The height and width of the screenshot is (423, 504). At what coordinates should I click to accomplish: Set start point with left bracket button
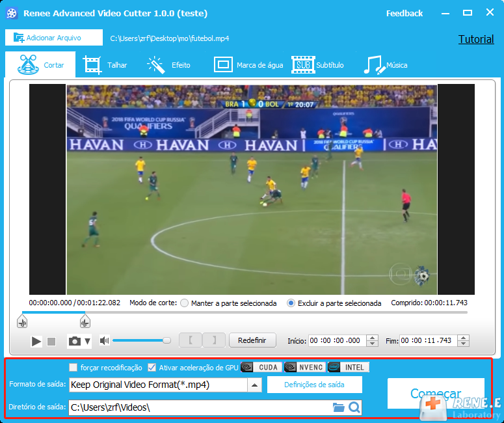[191, 340]
